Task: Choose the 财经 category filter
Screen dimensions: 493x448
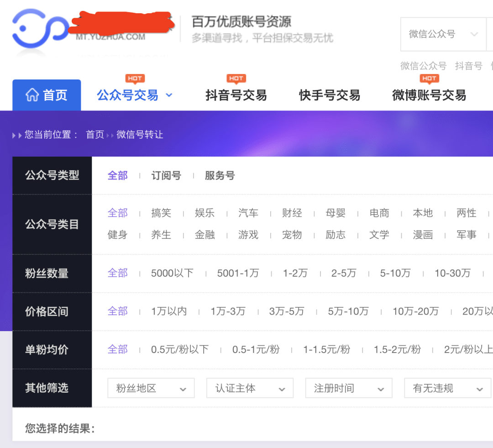Action: coord(292,213)
